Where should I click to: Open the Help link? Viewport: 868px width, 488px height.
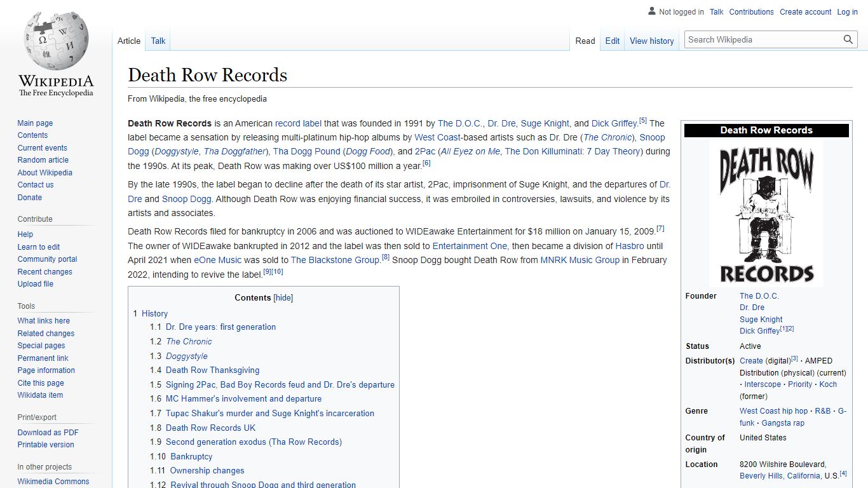point(25,234)
